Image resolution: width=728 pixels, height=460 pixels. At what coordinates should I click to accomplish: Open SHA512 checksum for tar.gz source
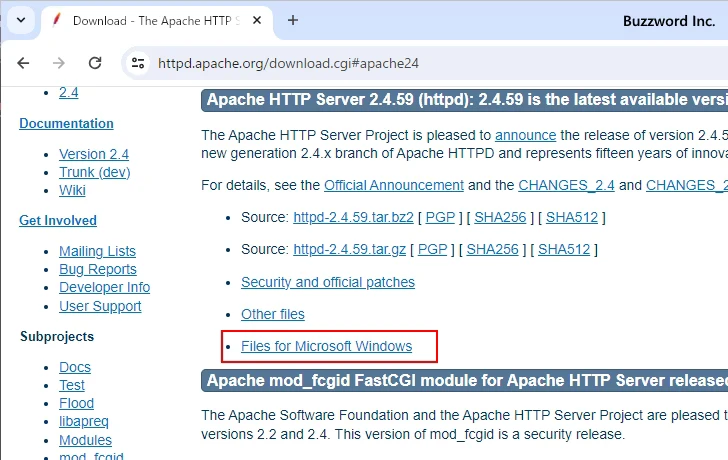click(564, 249)
